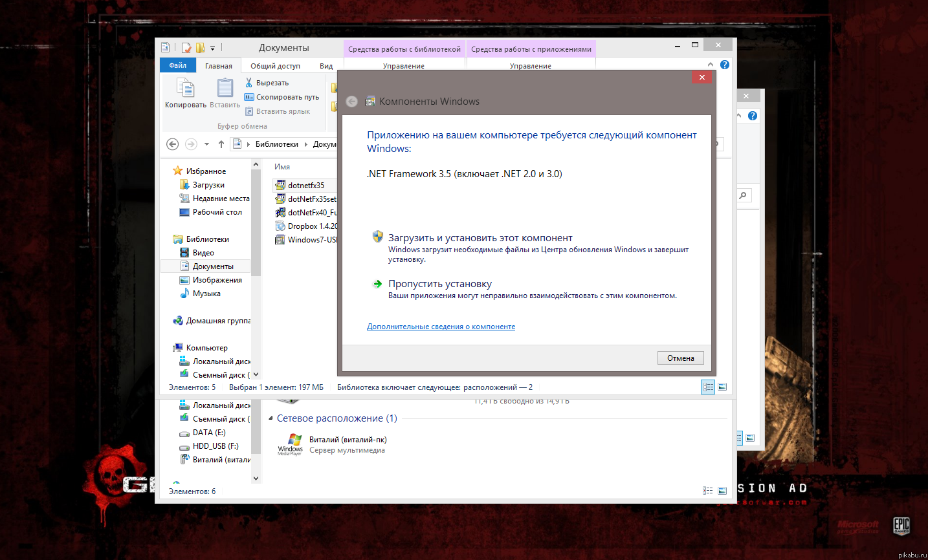Switch to large icons view
Image resolution: width=928 pixels, height=560 pixels.
[x=722, y=387]
